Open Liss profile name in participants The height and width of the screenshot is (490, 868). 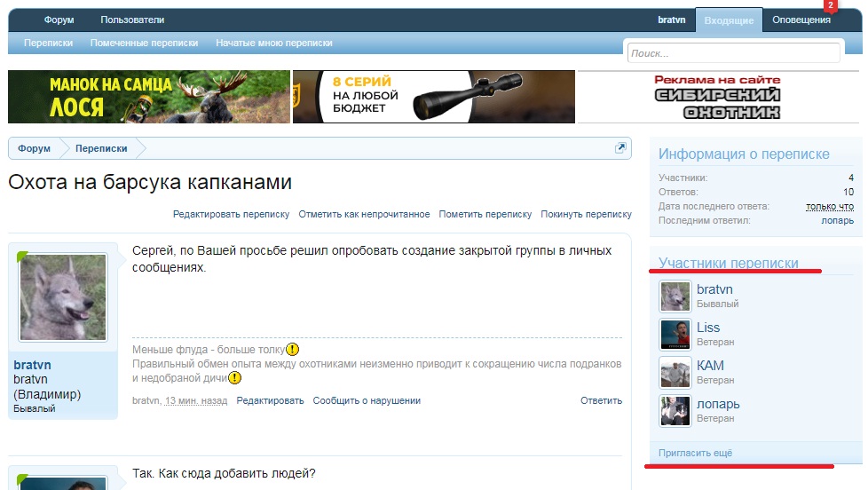click(708, 328)
